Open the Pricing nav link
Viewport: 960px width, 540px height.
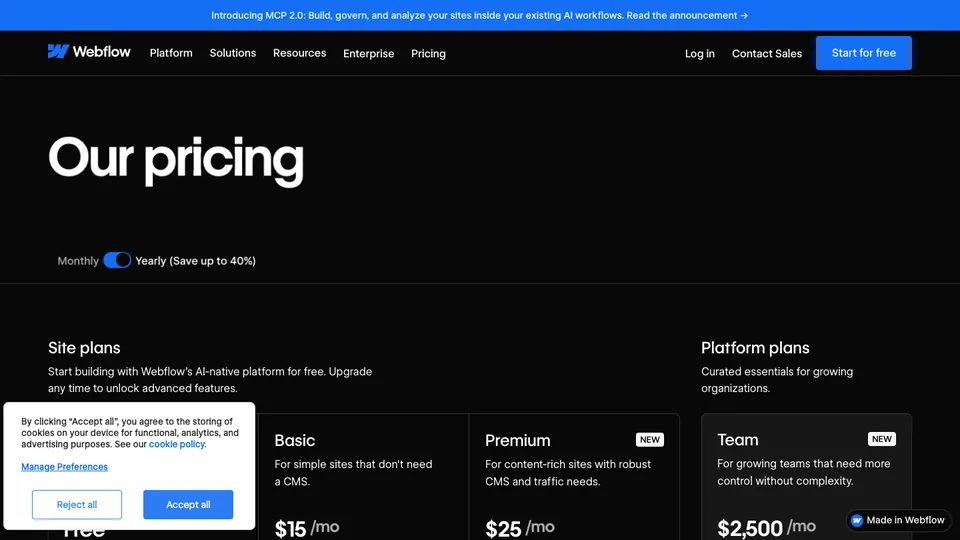[x=429, y=54]
